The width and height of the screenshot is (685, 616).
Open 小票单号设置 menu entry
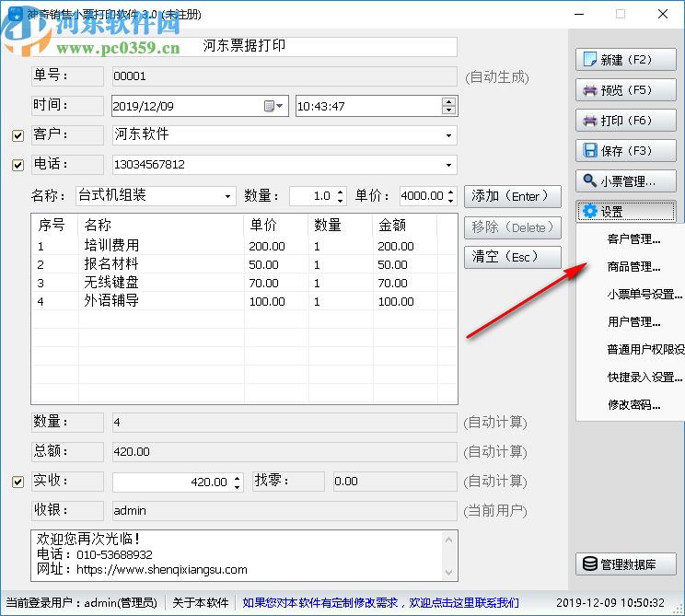tap(644, 294)
